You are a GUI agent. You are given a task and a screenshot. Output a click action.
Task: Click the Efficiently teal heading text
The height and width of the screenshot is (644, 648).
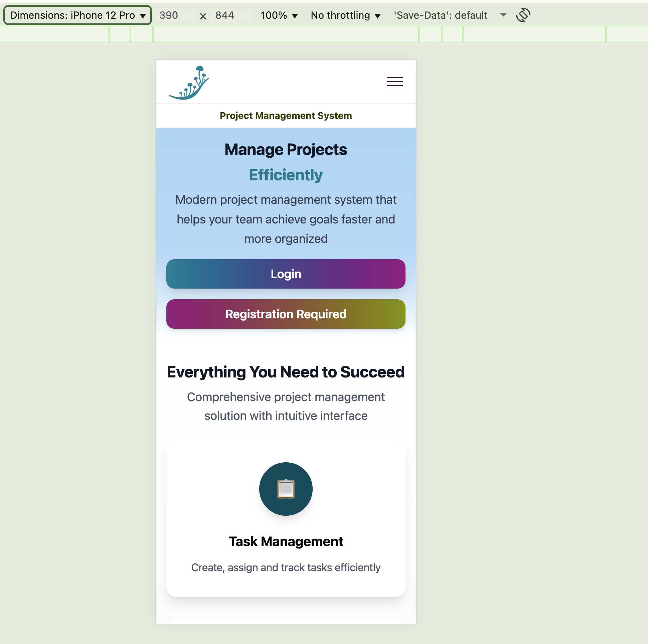tap(286, 175)
